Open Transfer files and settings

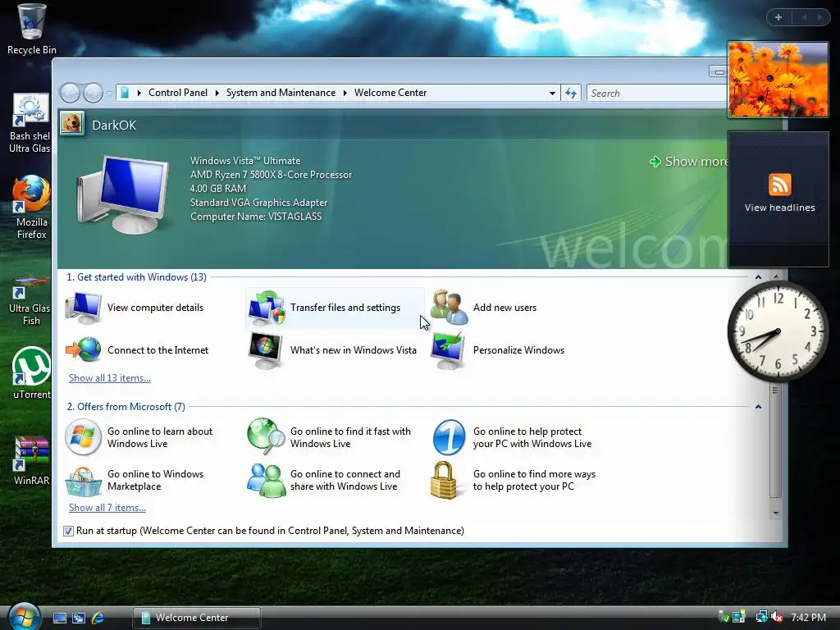click(335, 308)
